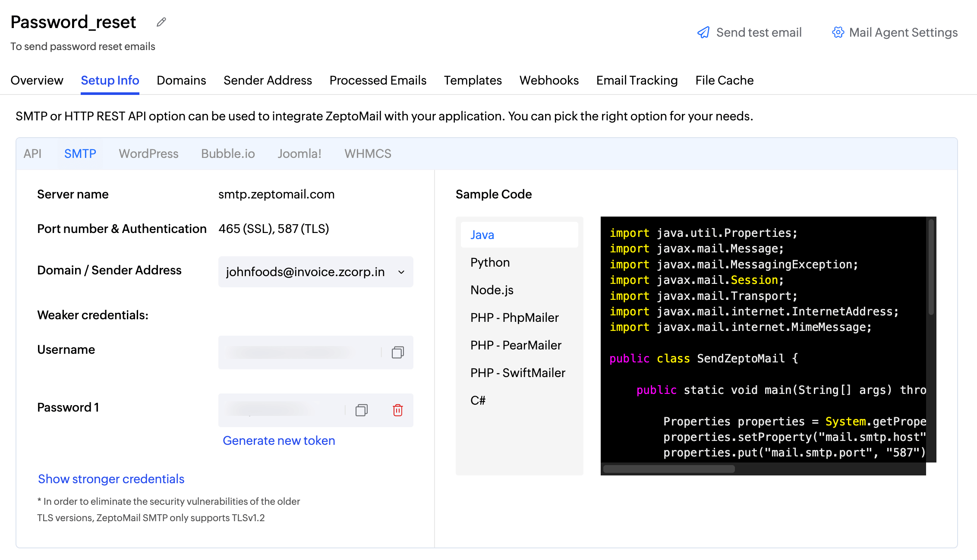Click the pencil icon to rename Password_reset
Image resolution: width=977 pixels, height=560 pixels.
pos(161,22)
